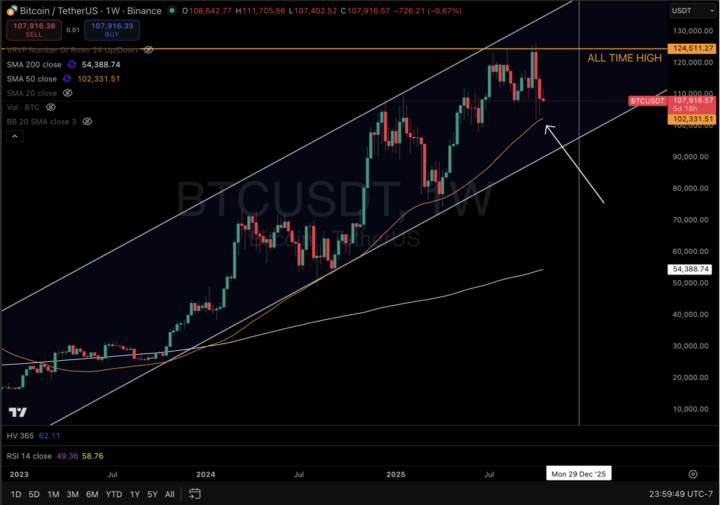Open the go-to-date calendar icon

[x=195, y=494]
